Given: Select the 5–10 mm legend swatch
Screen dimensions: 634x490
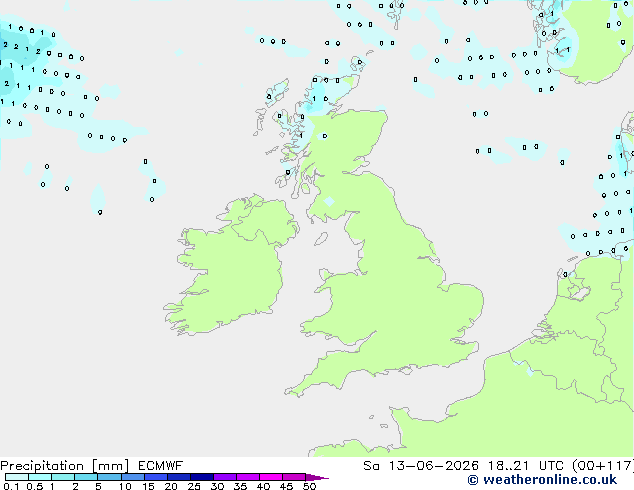Looking at the screenshot, I should pyautogui.click(x=109, y=477).
